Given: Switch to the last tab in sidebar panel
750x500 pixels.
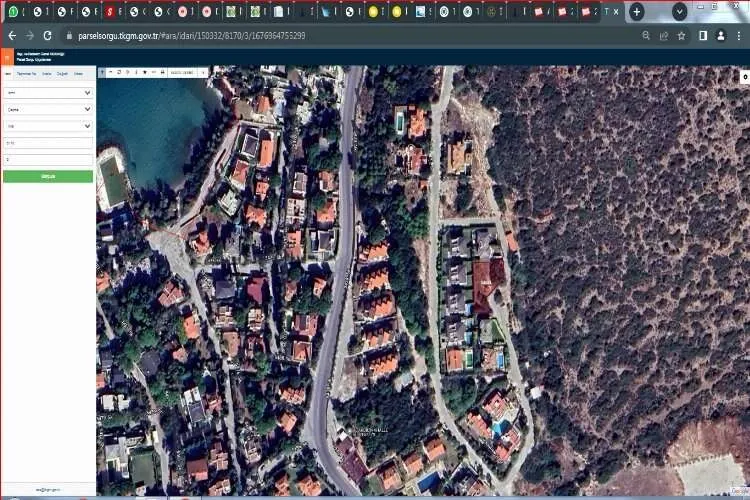Looking at the screenshot, I should tap(78, 74).
